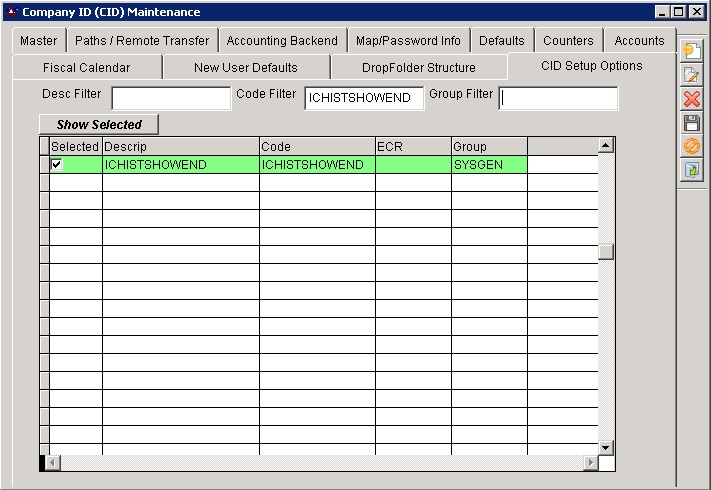The height and width of the screenshot is (490, 711).
Task: Click into the Desc Filter text field
Action: (171, 98)
